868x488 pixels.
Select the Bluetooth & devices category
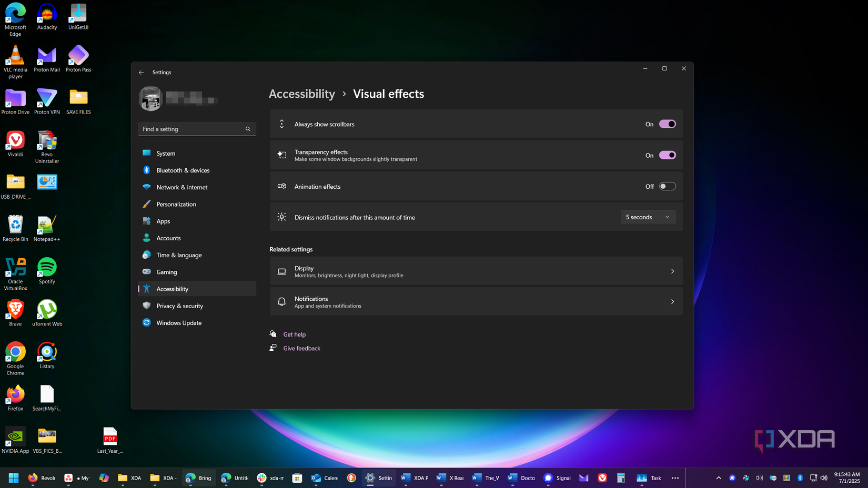183,170
